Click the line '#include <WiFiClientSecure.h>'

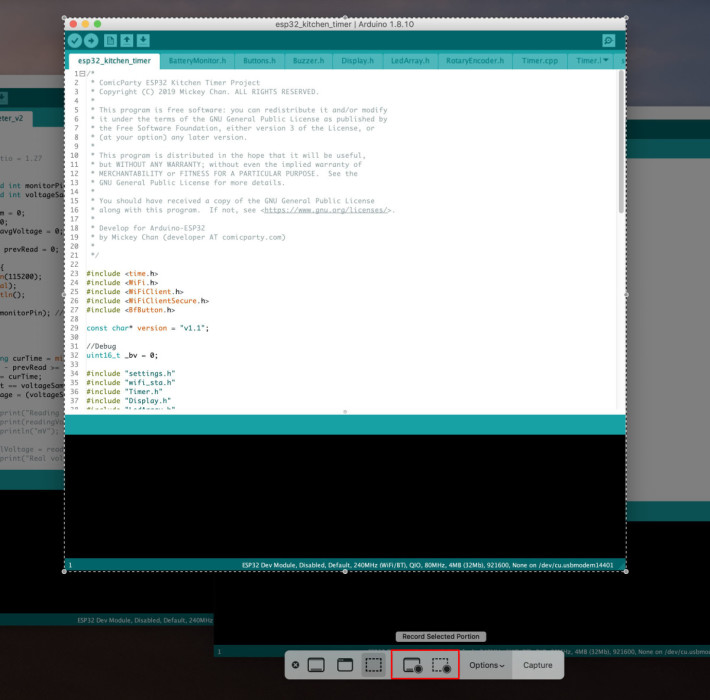pyautogui.click(x=148, y=301)
